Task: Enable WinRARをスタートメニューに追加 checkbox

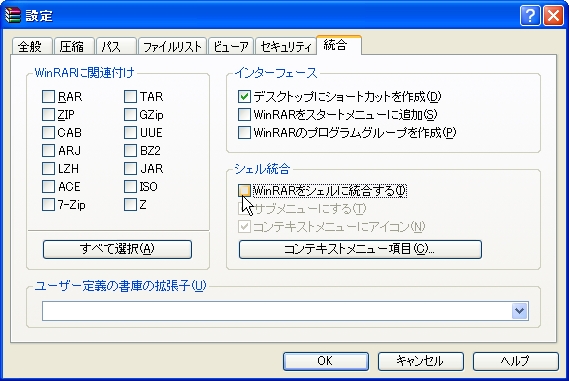Action: [244, 115]
